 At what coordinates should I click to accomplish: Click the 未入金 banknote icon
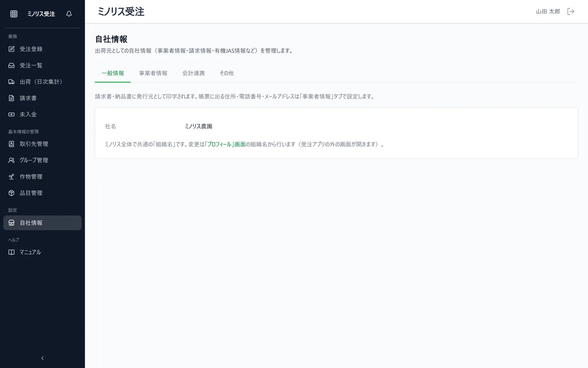tap(11, 114)
